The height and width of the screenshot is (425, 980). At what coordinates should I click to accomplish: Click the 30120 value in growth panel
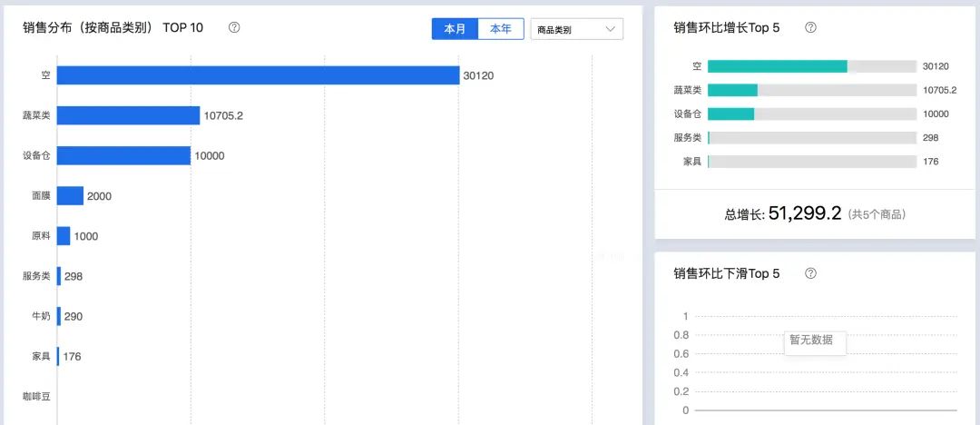936,66
